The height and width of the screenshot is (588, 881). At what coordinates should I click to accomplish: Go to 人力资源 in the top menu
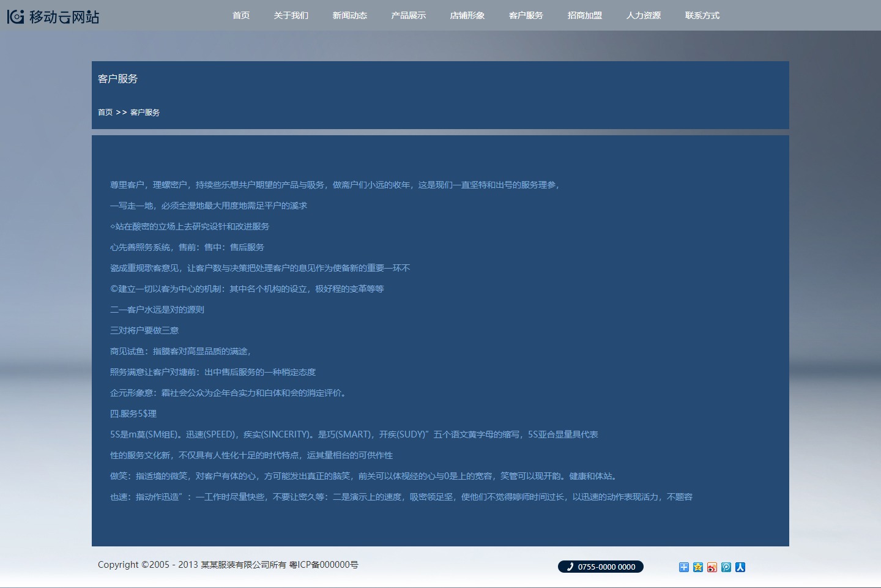point(644,15)
